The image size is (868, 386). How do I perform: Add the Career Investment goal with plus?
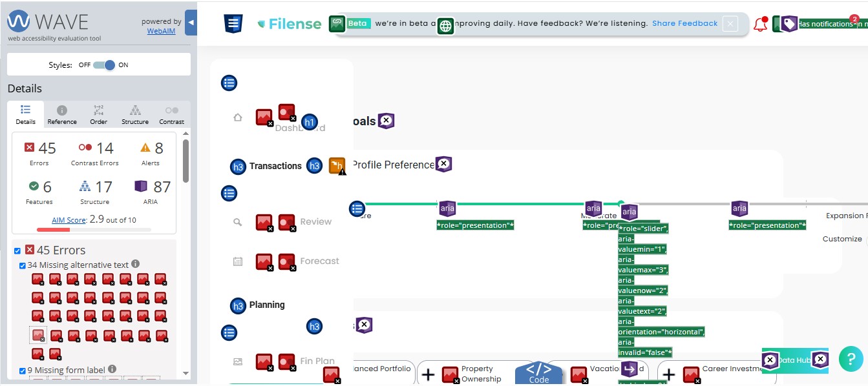[669, 374]
